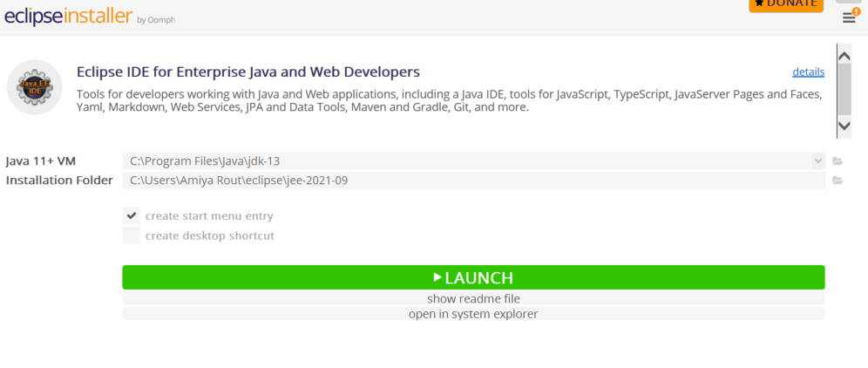Open the details link
This screenshot has width=868, height=368.
(x=808, y=72)
